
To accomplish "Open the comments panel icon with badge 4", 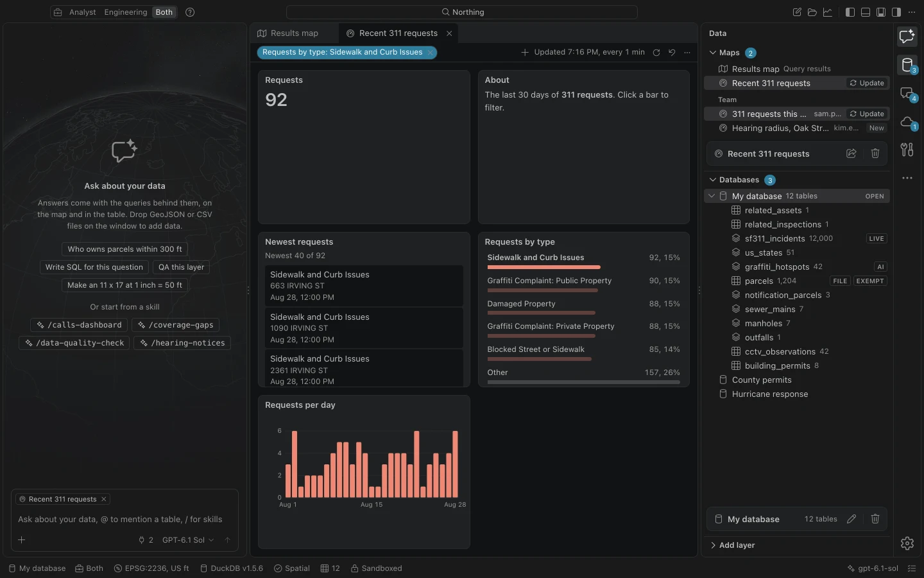I will pyautogui.click(x=907, y=93).
